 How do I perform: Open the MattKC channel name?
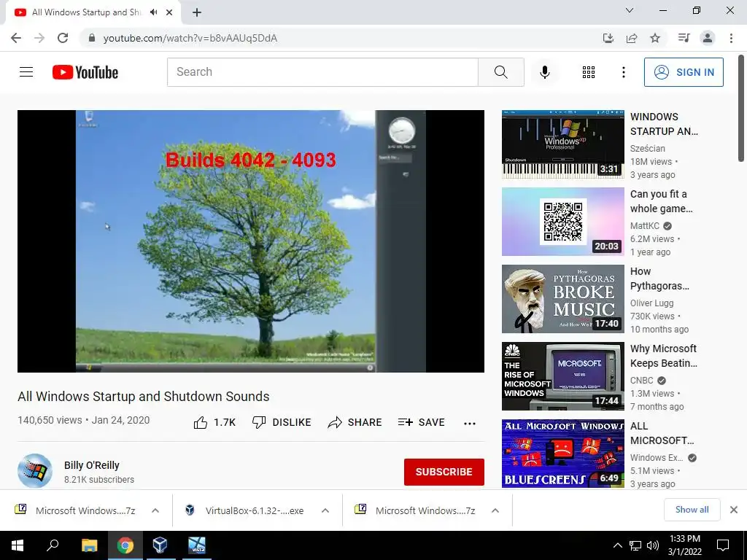[645, 226]
